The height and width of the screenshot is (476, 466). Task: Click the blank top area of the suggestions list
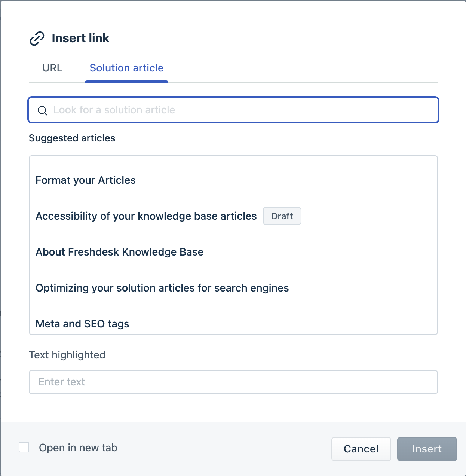click(x=233, y=163)
